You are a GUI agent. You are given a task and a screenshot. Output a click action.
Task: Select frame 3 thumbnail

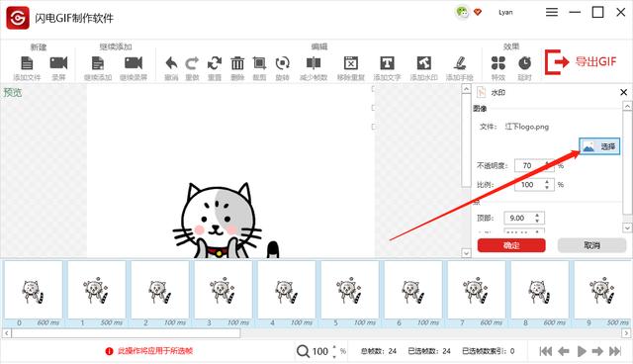[x=224, y=290]
